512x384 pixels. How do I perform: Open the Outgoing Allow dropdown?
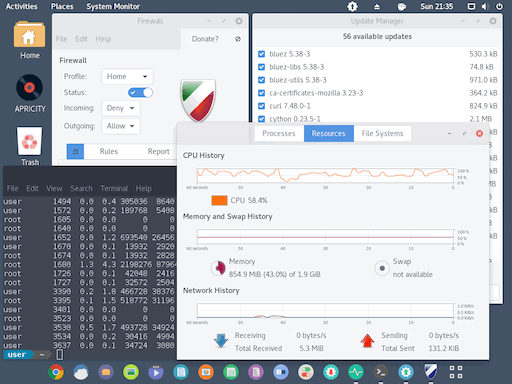click(121, 126)
